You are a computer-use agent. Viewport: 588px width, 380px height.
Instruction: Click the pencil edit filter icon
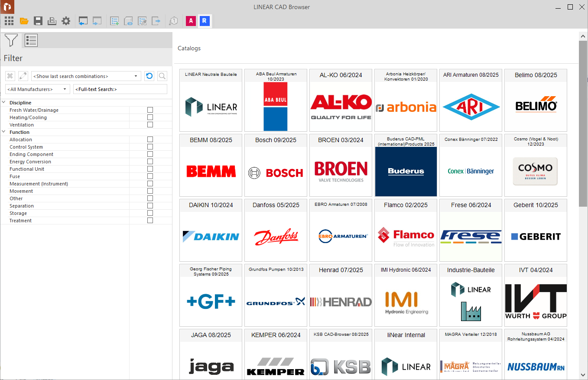[x=23, y=76]
